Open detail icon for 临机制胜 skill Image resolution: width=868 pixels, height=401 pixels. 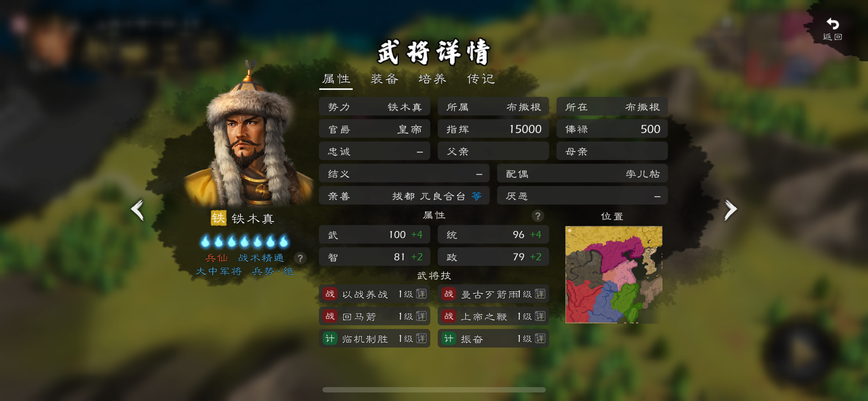tap(421, 338)
